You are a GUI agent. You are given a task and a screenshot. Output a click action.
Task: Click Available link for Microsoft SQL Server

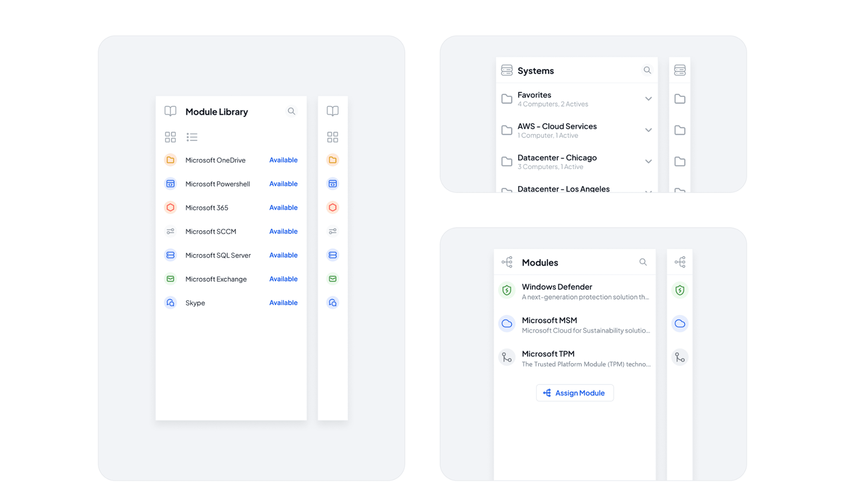click(283, 255)
